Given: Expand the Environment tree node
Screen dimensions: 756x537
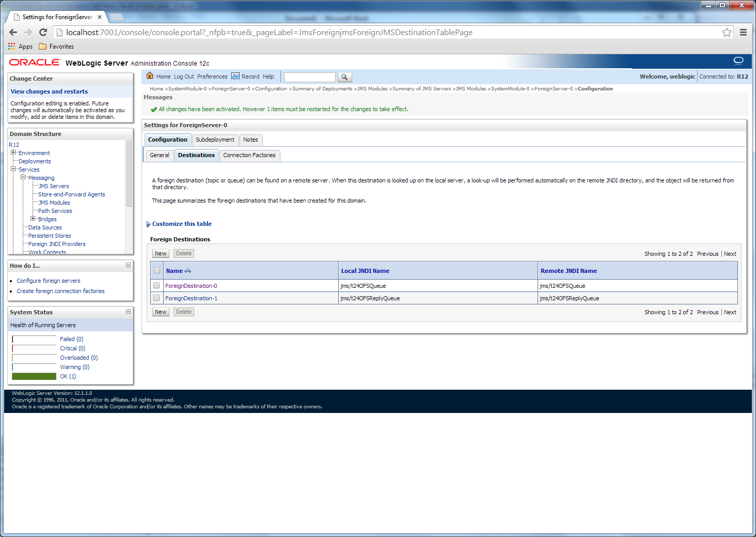Looking at the screenshot, I should point(13,152).
